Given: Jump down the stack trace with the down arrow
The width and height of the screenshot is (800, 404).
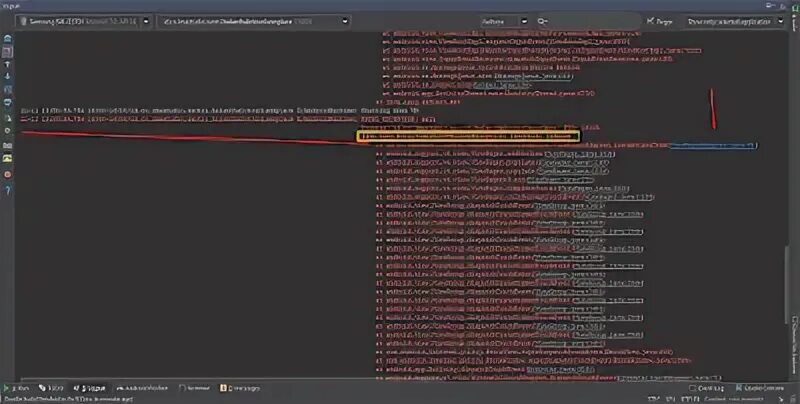Looking at the screenshot, I should click(7, 77).
